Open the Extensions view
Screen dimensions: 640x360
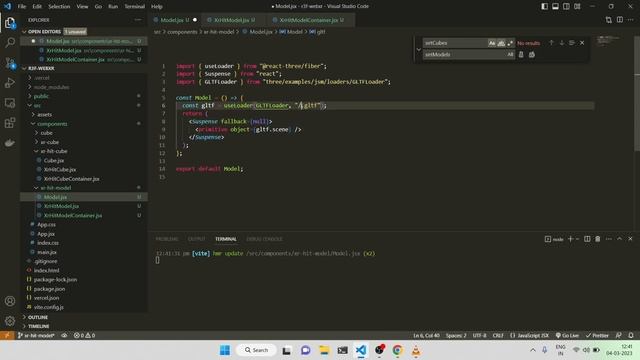[10, 122]
